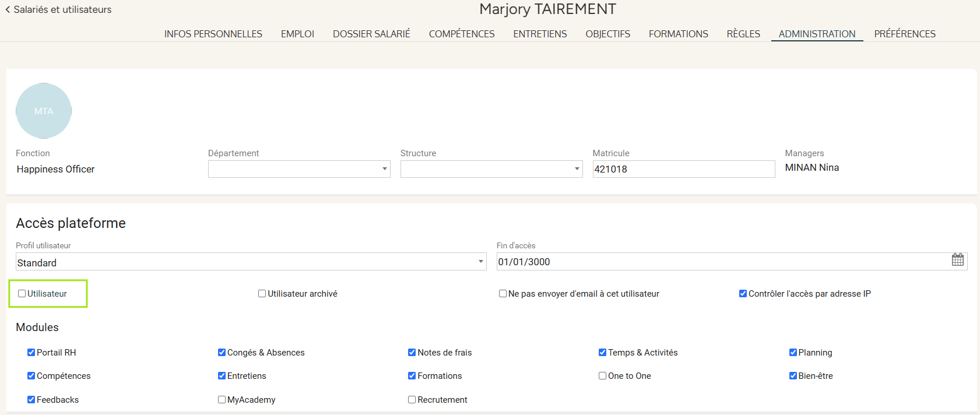
Task: Toggle Ne pas envoyer d'email checkbox
Action: tap(503, 294)
